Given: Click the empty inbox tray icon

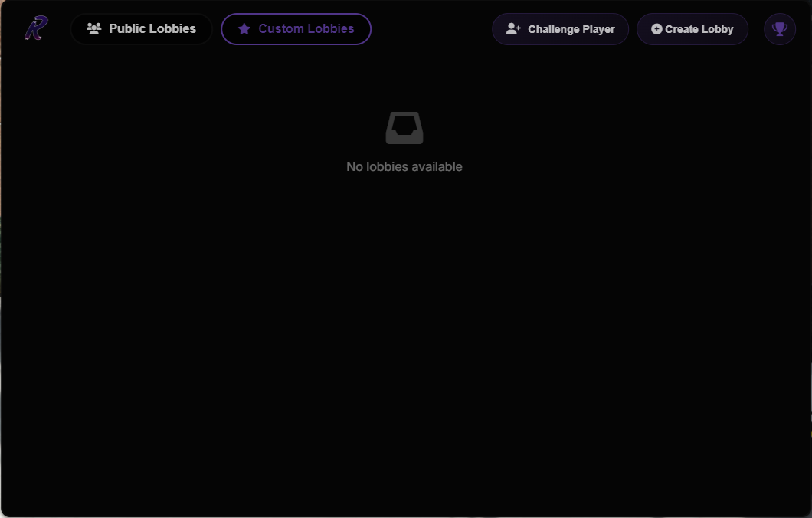Looking at the screenshot, I should click(404, 128).
